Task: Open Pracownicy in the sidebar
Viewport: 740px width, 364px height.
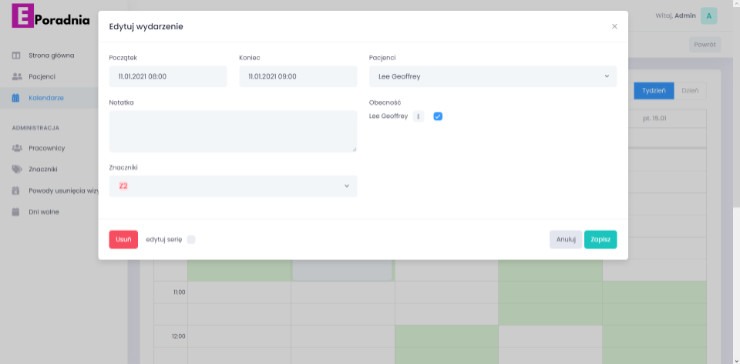Action: tap(46, 148)
